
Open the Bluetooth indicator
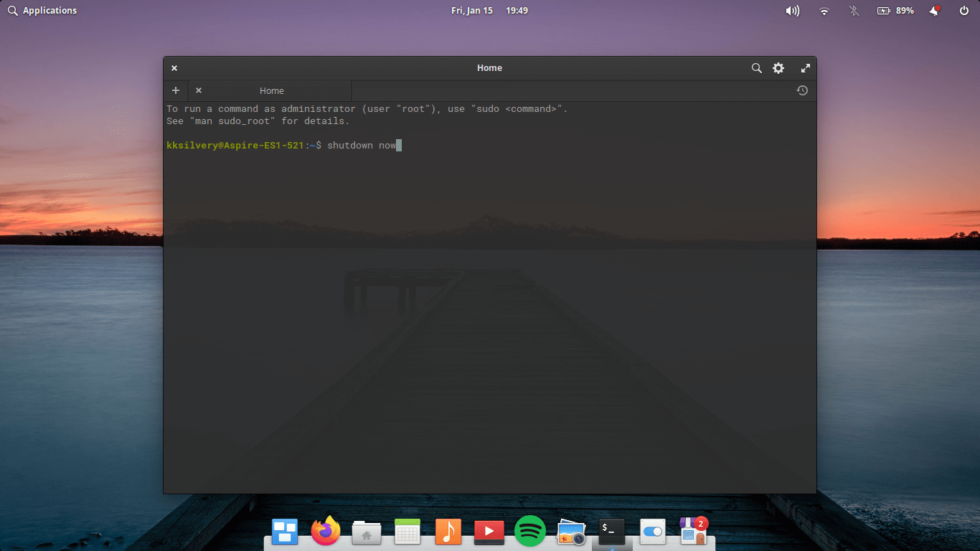point(854,11)
